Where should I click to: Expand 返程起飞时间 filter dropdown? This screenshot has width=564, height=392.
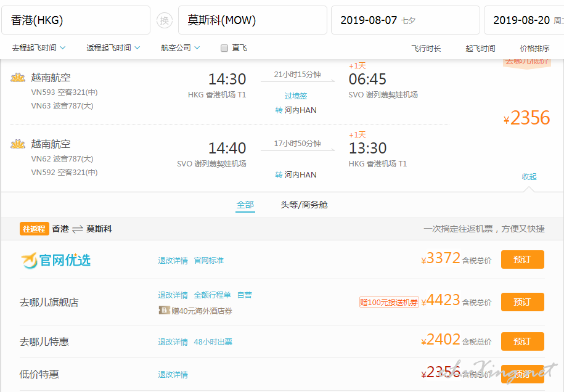click(113, 48)
